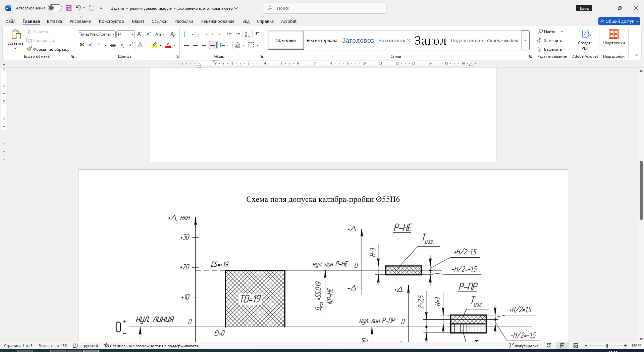This screenshot has height=352, width=644.
Task: Open the font name dropdown Times New Roman
Action: pyautogui.click(x=114, y=34)
